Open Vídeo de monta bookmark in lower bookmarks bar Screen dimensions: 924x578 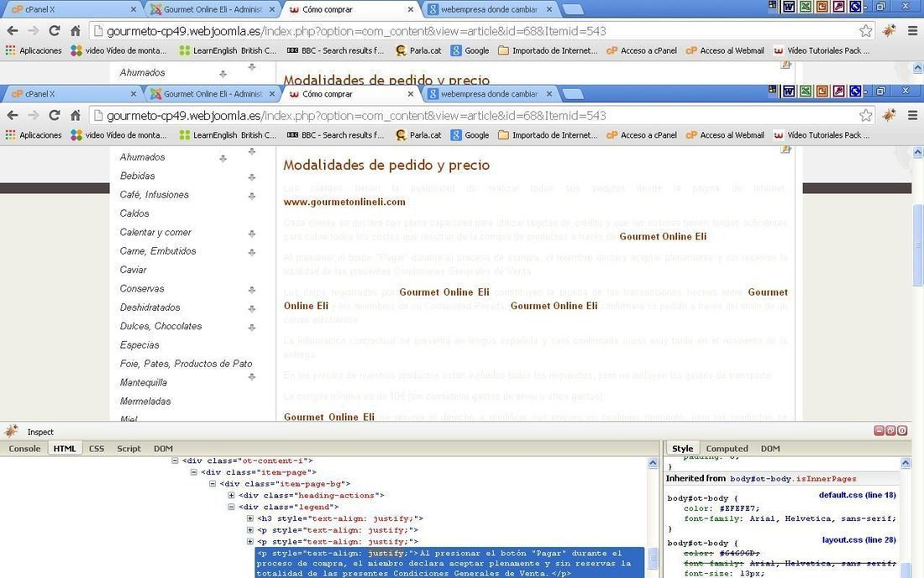tap(118, 135)
